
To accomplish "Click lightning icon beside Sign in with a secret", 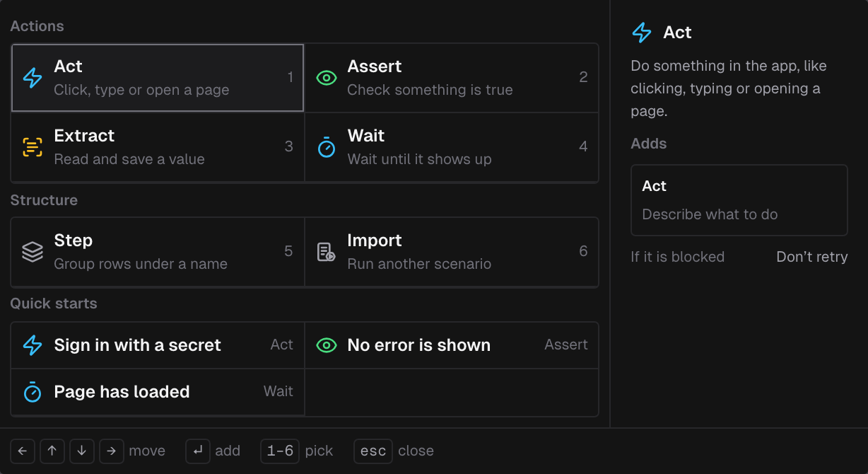I will tap(33, 345).
